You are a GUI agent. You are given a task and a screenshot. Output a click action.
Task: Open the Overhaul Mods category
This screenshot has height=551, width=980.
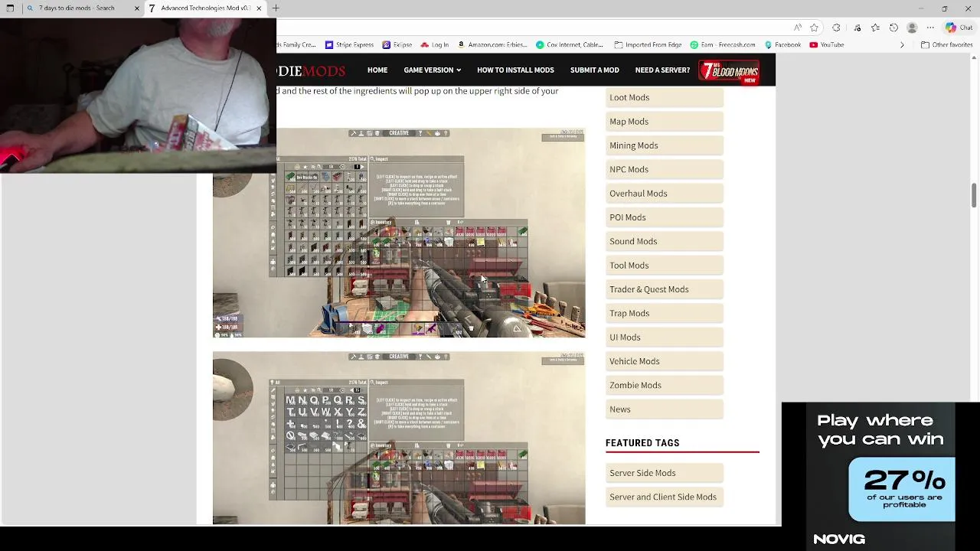click(664, 194)
